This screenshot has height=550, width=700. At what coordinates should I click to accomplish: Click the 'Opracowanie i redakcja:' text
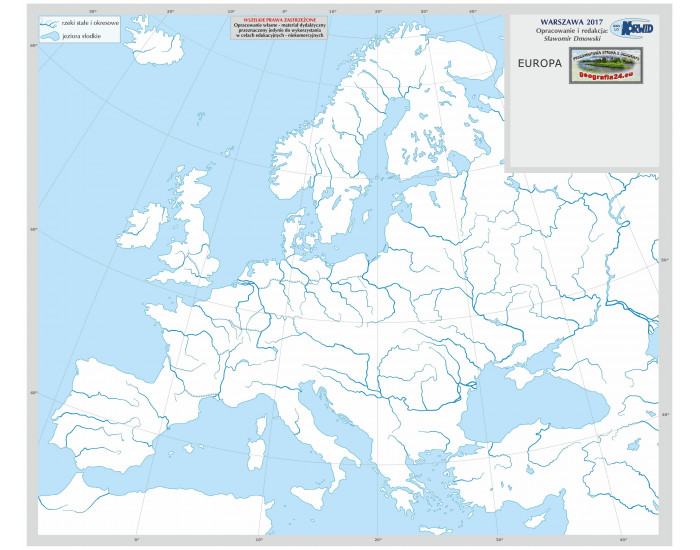[x=571, y=30]
